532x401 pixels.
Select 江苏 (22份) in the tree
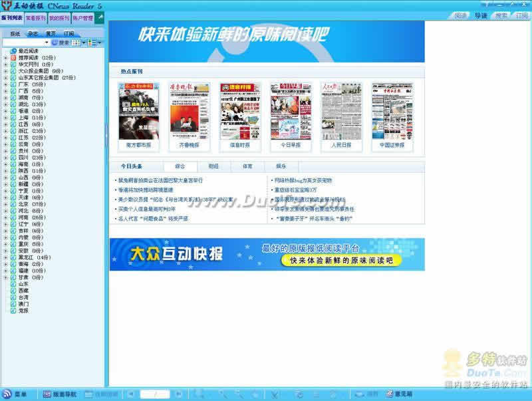(x=32, y=138)
